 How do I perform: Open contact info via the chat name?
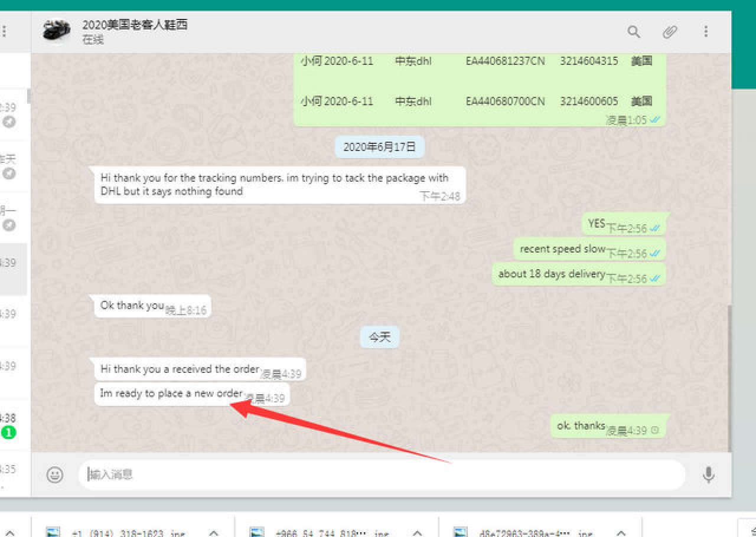135,25
